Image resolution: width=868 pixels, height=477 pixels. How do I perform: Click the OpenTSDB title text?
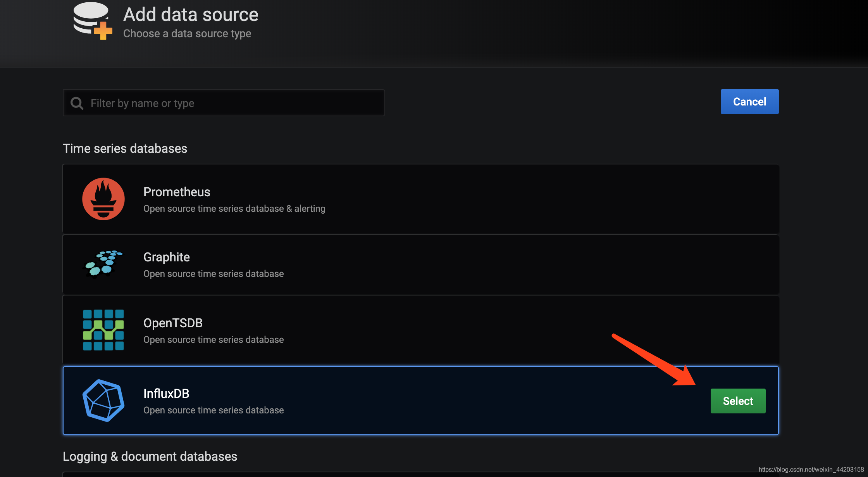pyautogui.click(x=173, y=323)
